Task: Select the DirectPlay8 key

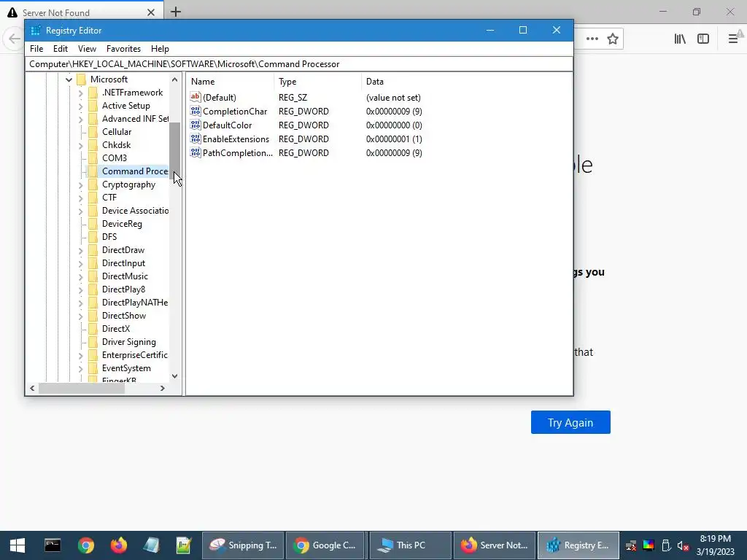Action: [x=123, y=289]
